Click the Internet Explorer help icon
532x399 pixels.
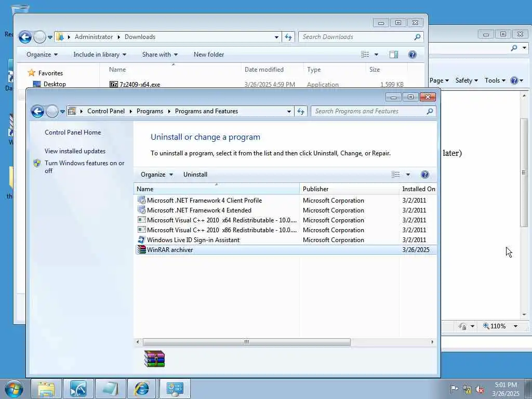514,81
